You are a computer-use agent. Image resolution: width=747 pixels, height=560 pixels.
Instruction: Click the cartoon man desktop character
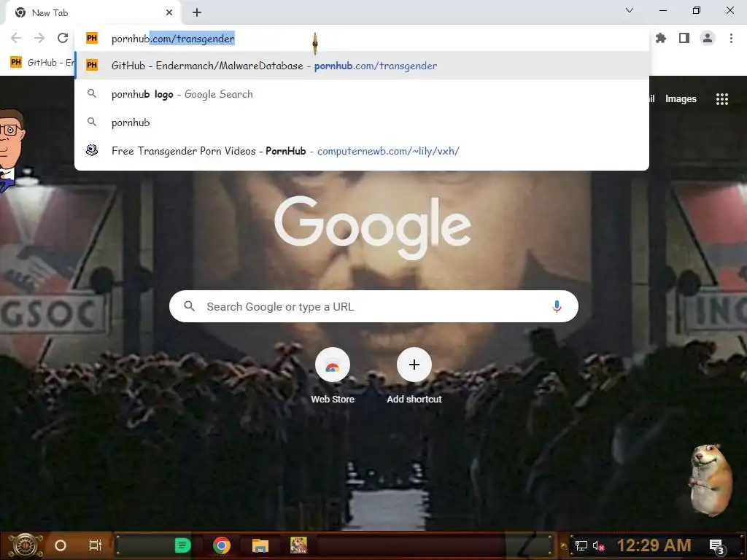tap(12, 149)
